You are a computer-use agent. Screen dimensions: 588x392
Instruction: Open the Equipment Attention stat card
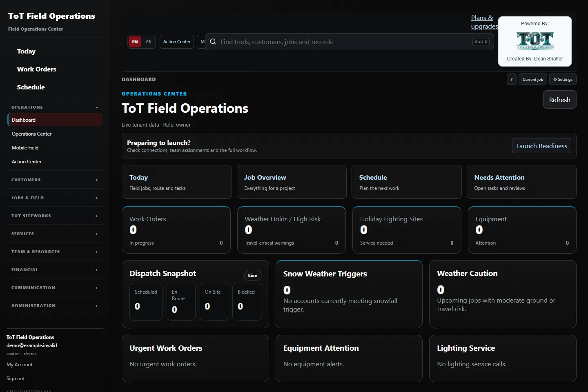coord(522,230)
